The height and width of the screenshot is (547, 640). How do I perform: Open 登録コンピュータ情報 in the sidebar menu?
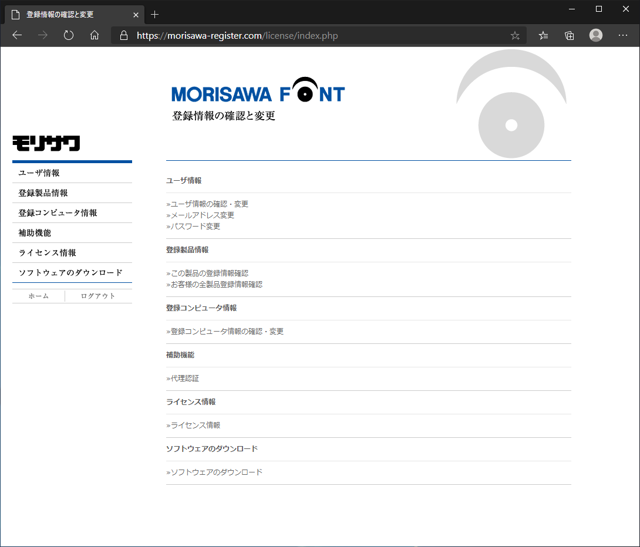click(72, 213)
